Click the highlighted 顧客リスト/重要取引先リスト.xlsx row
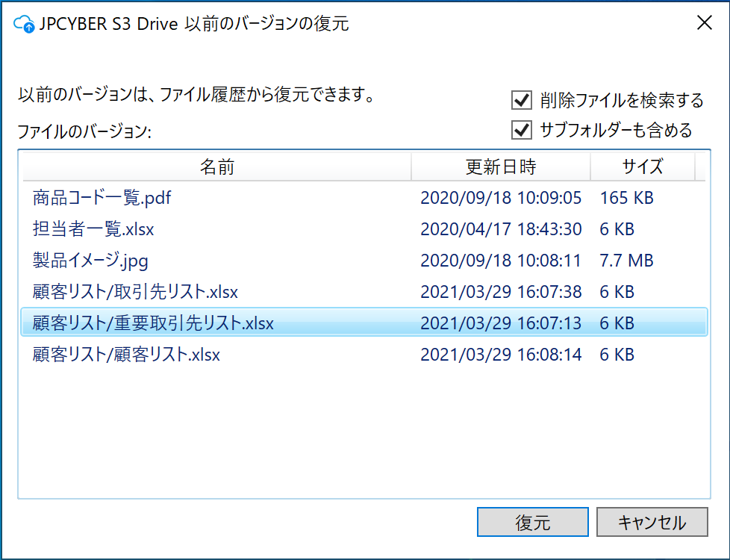The height and width of the screenshot is (560, 730). [x=153, y=323]
